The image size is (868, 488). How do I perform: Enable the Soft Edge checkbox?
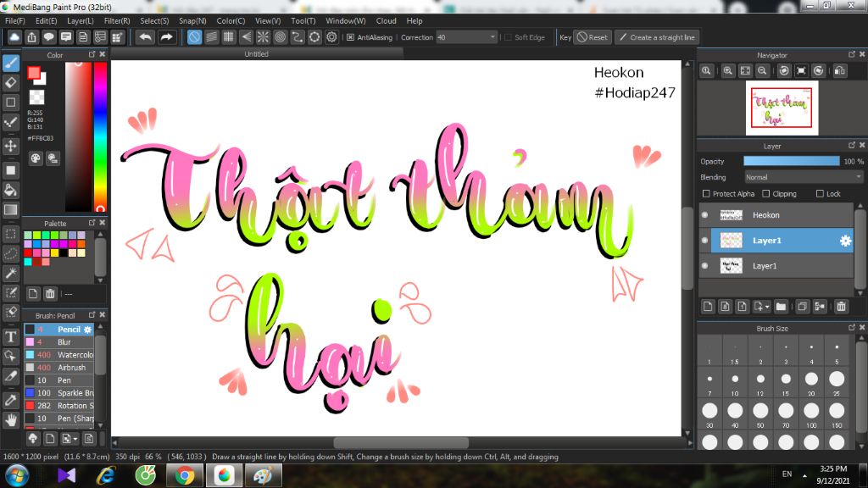509,37
